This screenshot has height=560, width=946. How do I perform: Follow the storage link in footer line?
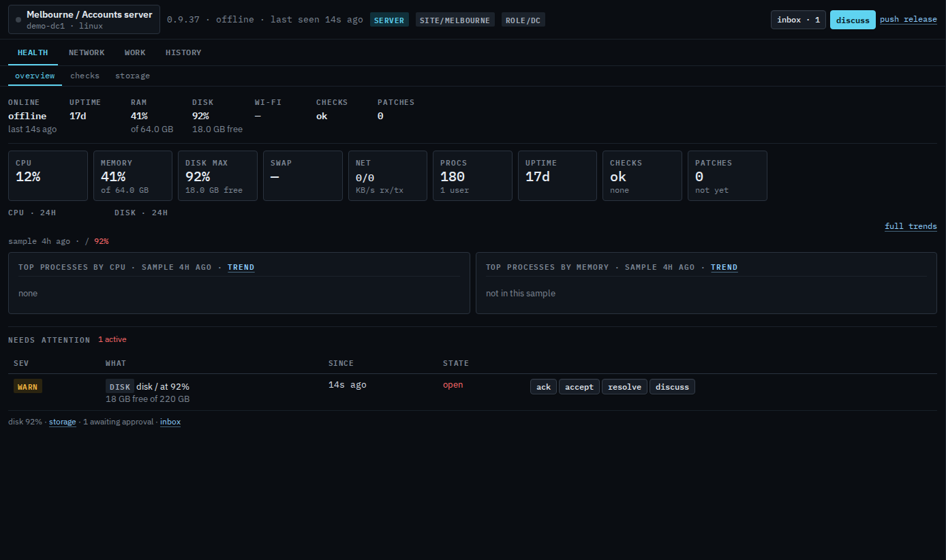[63, 422]
